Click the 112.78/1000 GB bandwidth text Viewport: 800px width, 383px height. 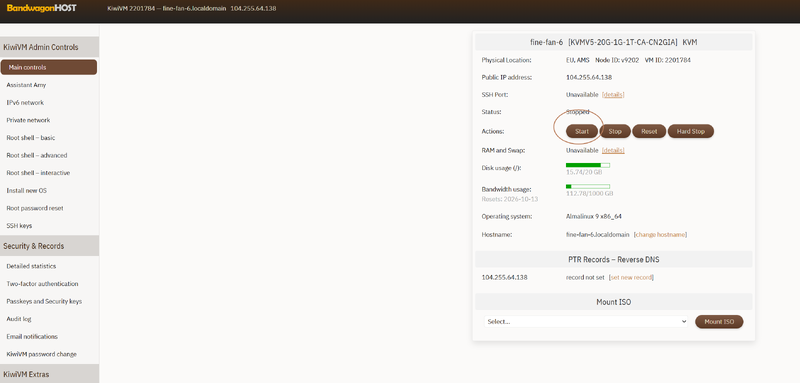(589, 194)
